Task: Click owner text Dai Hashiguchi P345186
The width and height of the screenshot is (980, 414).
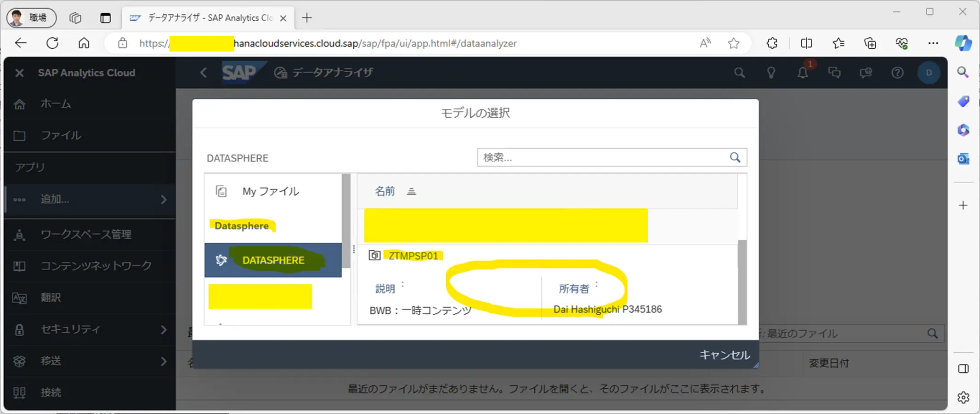Action: 607,309
